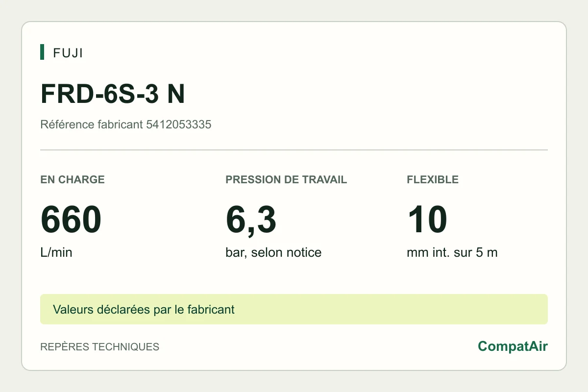This screenshot has height=392, width=588.
Task: Select the 660 flow value
Action: tap(71, 220)
